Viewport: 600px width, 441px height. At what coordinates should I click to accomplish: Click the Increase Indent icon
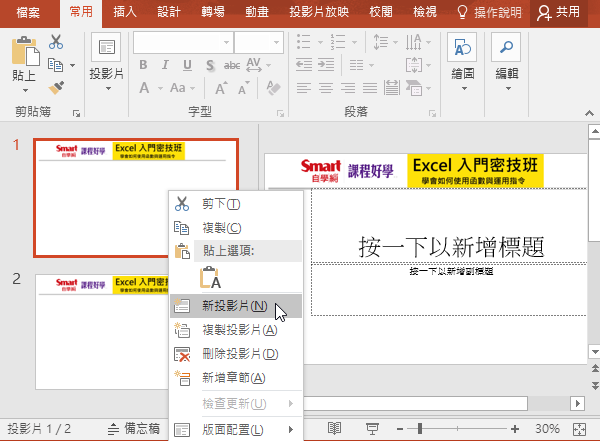pos(326,65)
